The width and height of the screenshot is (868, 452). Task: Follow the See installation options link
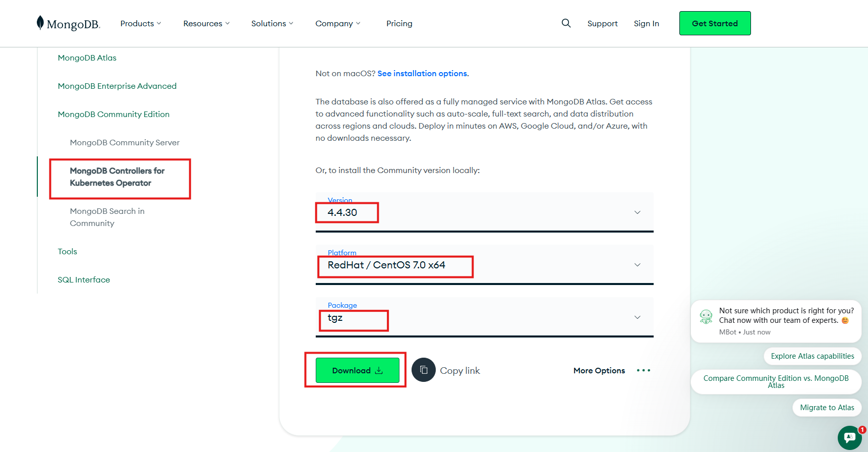[422, 74]
